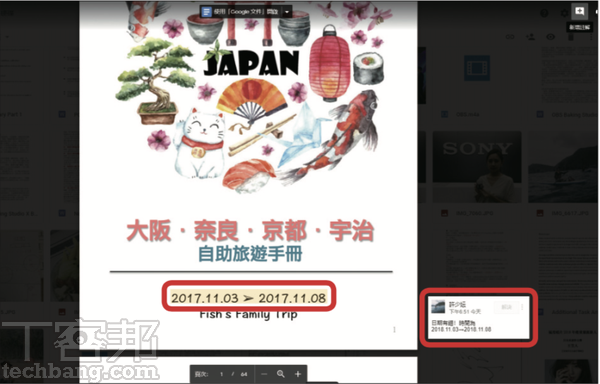
Task: Click the eye preview icon in Drive toolbar
Action: point(551,37)
